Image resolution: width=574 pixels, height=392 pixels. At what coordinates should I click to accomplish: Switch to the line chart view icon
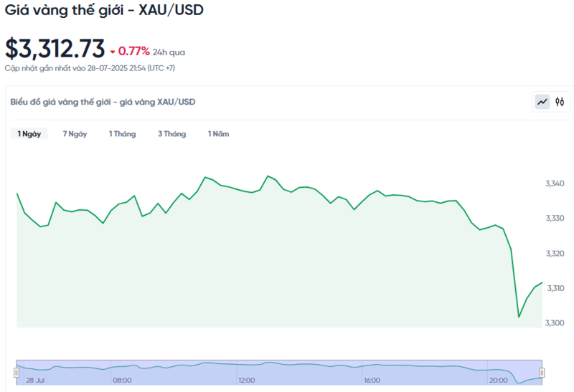tap(542, 102)
